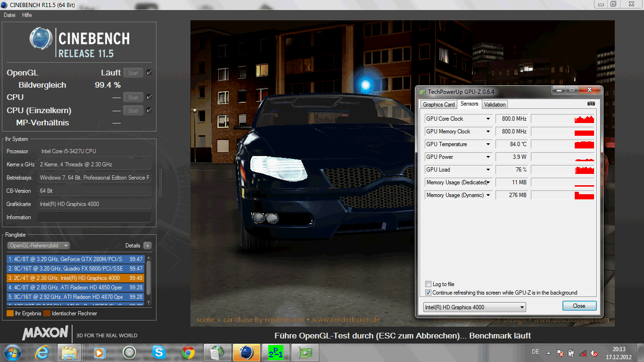Launch Google Chrome from the taskbar

[x=188, y=352]
